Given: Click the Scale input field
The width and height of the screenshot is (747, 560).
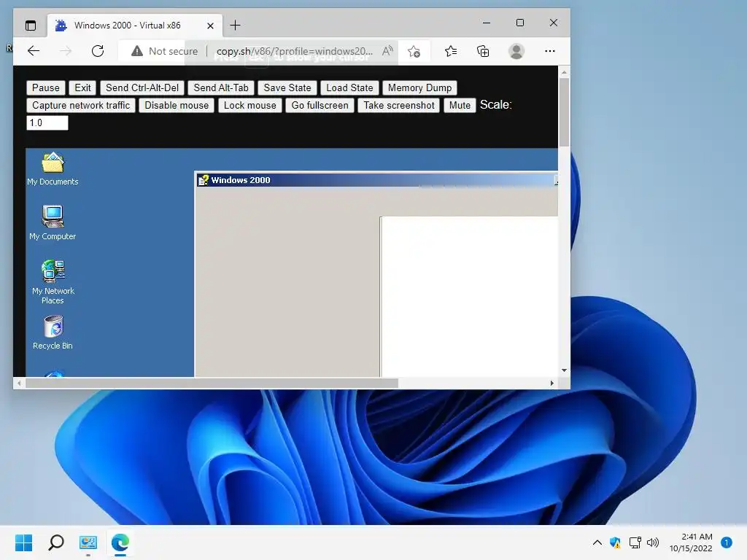Looking at the screenshot, I should click(x=47, y=122).
